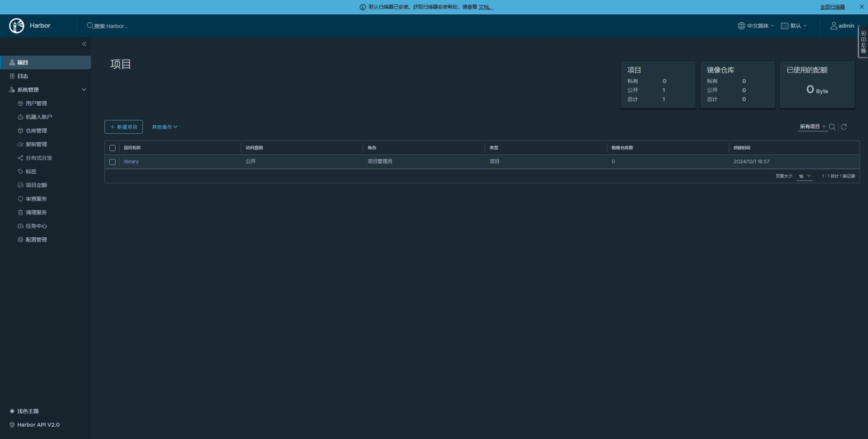This screenshot has height=439, width=868.
Task: Open the page size 15 dropdown
Action: 805,176
